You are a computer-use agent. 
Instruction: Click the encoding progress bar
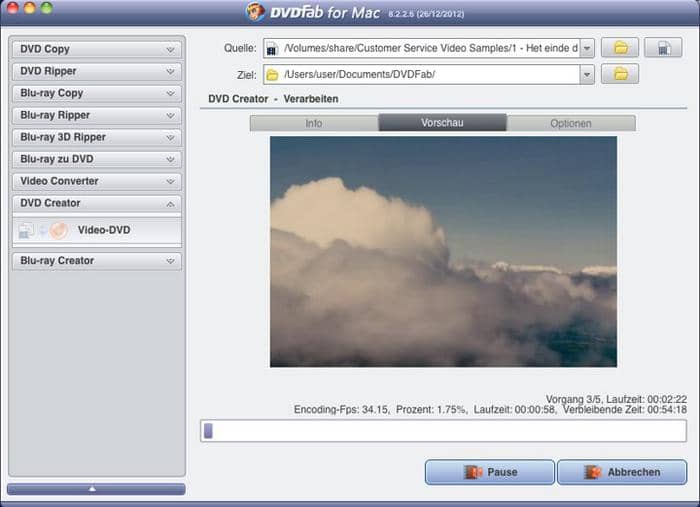click(x=443, y=431)
